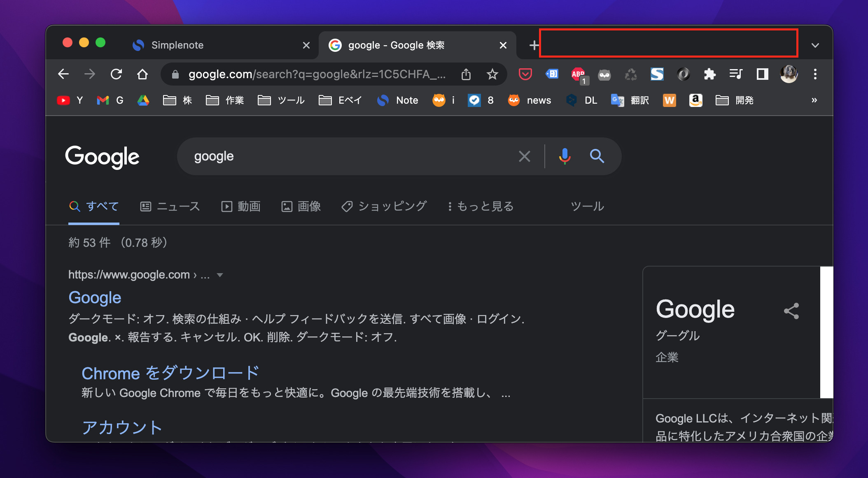Expand the tab search chevron
This screenshot has height=478, width=868.
click(x=815, y=45)
